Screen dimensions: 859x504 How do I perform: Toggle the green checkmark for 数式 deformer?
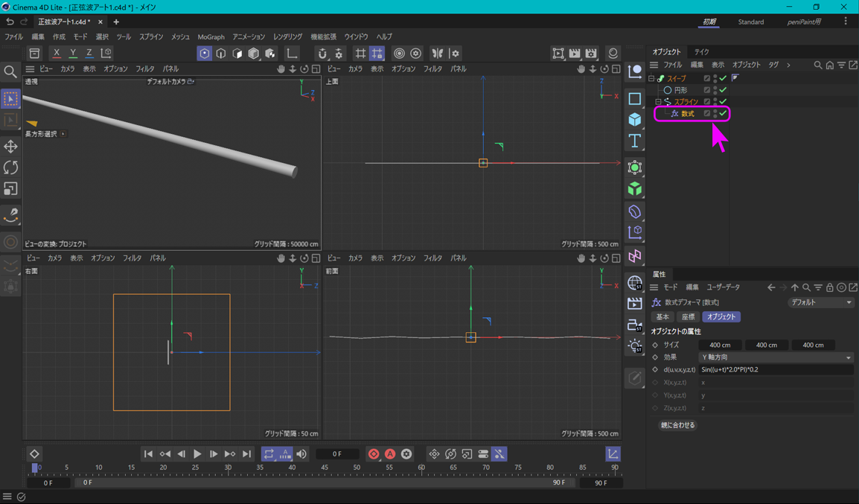click(723, 114)
